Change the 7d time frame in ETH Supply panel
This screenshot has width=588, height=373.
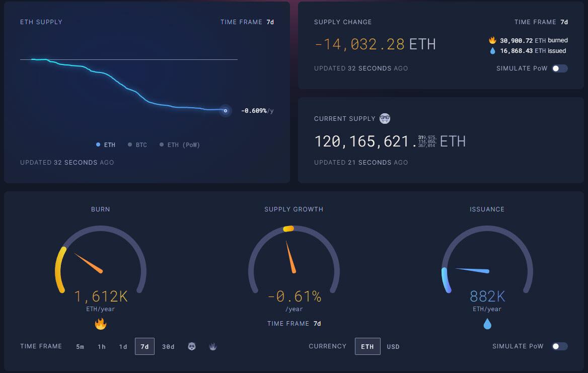coord(270,22)
